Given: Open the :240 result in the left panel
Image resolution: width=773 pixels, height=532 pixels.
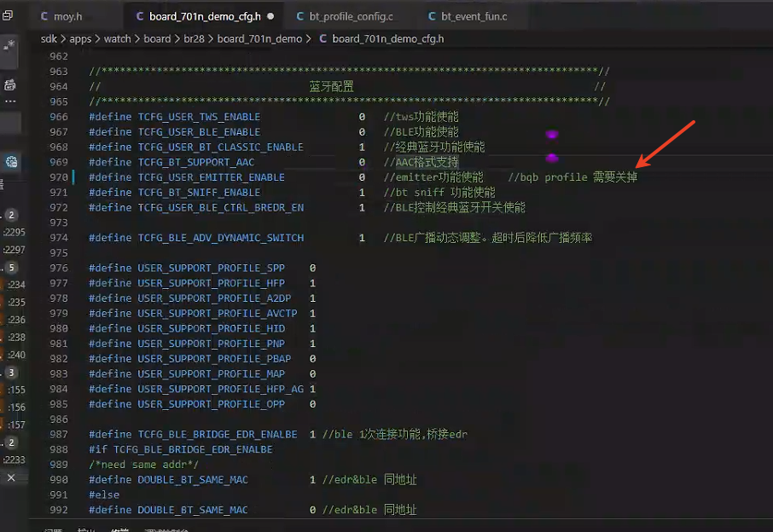Looking at the screenshot, I should 16,355.
